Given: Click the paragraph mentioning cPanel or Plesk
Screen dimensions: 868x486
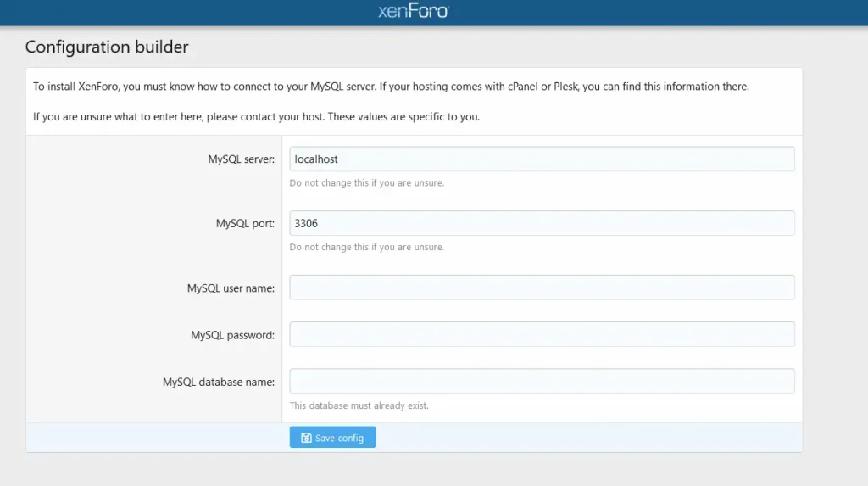Looking at the screenshot, I should point(391,87).
